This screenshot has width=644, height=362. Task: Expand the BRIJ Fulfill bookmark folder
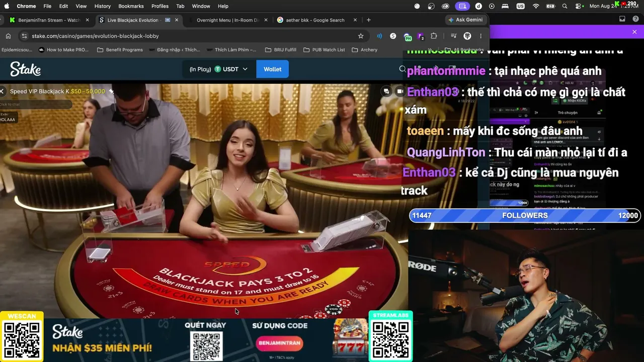click(281, 50)
